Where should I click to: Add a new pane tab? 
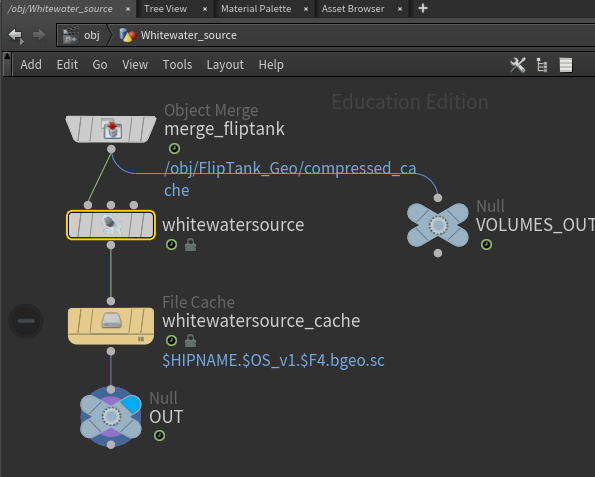423,8
